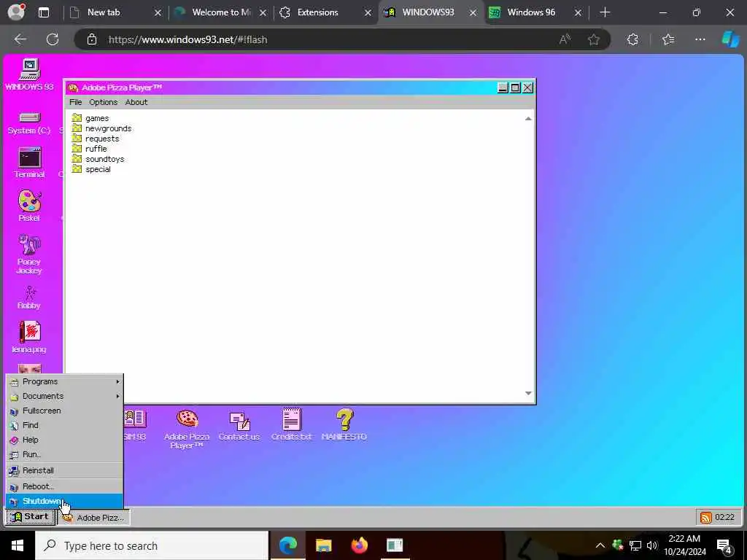747x560 pixels.
Task: Select Run... in the Start menu
Action: tap(64, 454)
